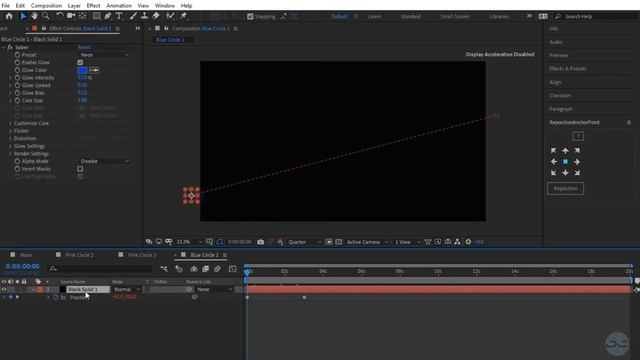Switch to the Small Screen workspace
This screenshot has width=640, height=360.
[455, 16]
